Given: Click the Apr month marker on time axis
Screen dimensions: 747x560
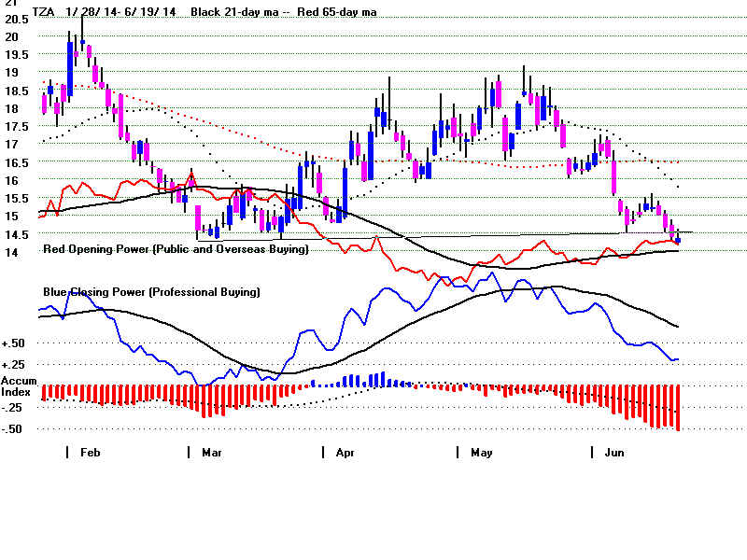Looking at the screenshot, I should click(345, 453).
